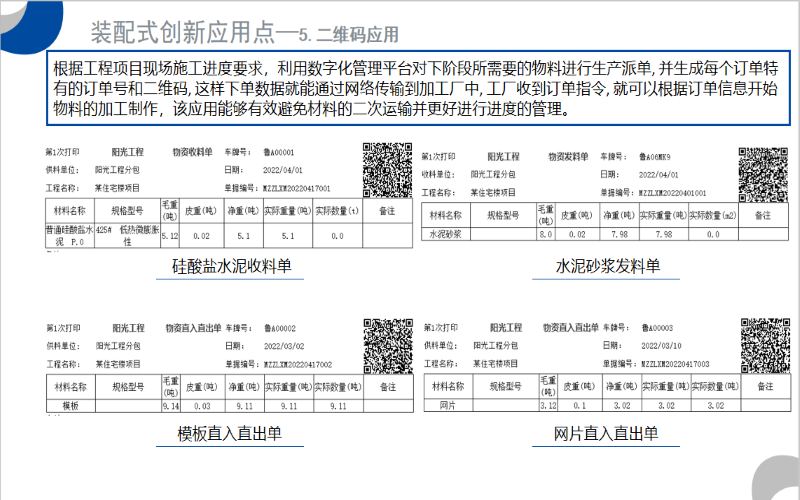Select the caption 水泥砂浆发料单

click(x=608, y=266)
